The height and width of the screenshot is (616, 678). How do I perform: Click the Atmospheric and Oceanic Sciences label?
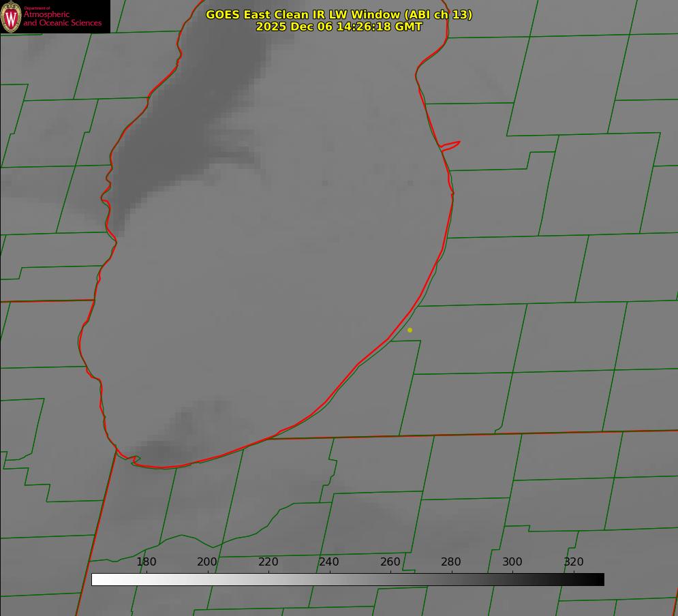pyautogui.click(x=62, y=18)
